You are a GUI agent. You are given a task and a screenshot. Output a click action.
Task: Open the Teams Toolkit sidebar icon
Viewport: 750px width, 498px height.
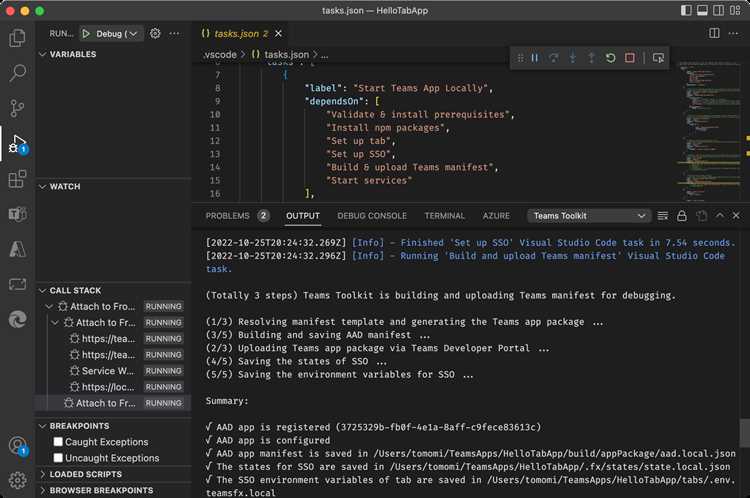pos(17,214)
